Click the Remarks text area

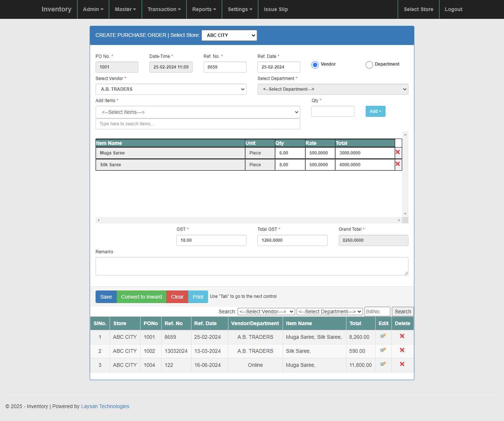click(x=252, y=266)
